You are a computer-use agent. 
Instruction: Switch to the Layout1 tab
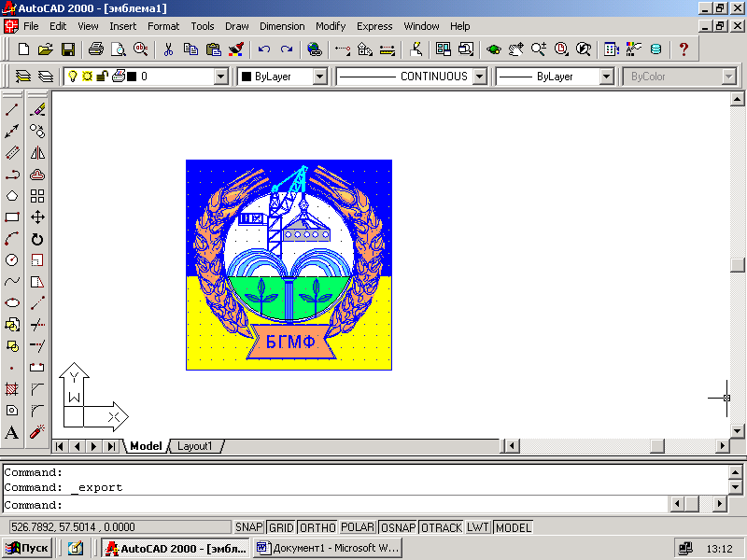point(194,446)
